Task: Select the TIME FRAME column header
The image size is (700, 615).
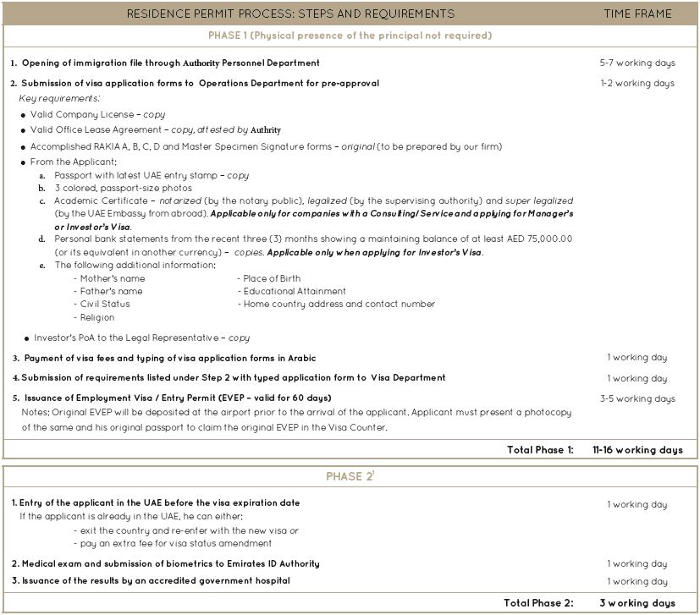Action: pyautogui.click(x=637, y=14)
